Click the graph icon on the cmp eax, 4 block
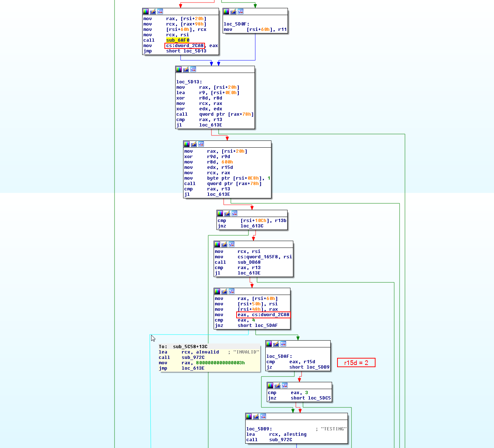The height and width of the screenshot is (448, 494). 232,291
